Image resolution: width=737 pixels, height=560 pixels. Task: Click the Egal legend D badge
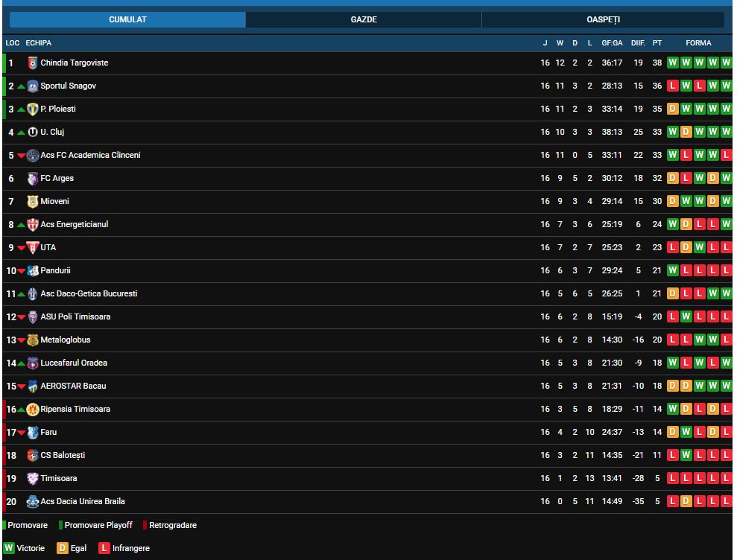[63, 548]
